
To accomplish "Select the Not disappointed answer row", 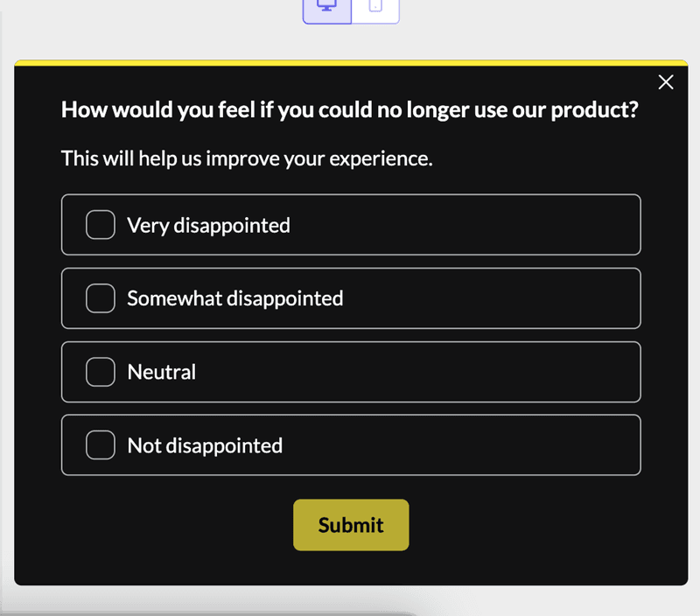I will pos(350,444).
